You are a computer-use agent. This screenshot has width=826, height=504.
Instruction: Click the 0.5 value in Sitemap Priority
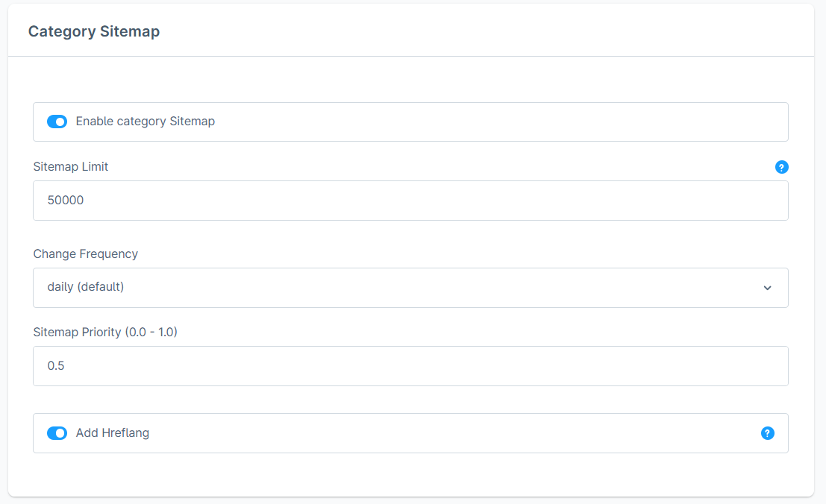56,366
